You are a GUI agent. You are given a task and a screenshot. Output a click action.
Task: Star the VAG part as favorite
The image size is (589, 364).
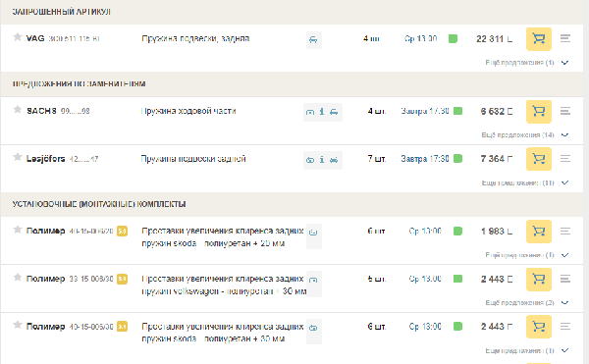[x=18, y=36]
